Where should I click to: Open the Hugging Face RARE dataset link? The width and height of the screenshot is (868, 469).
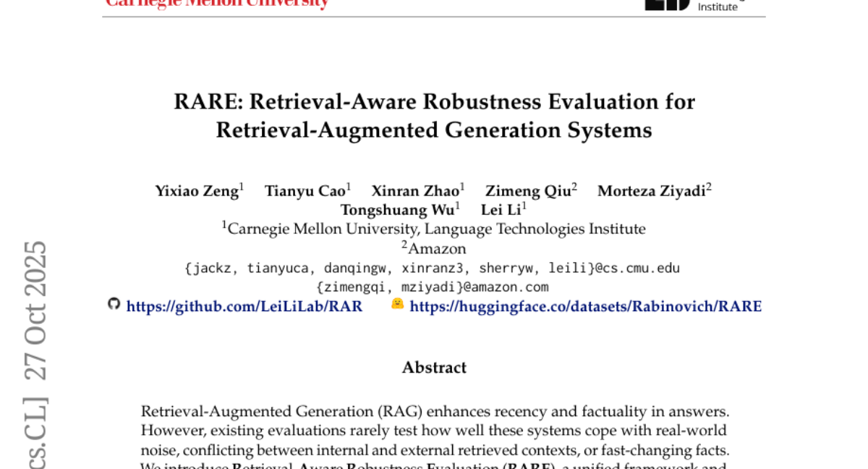click(585, 306)
